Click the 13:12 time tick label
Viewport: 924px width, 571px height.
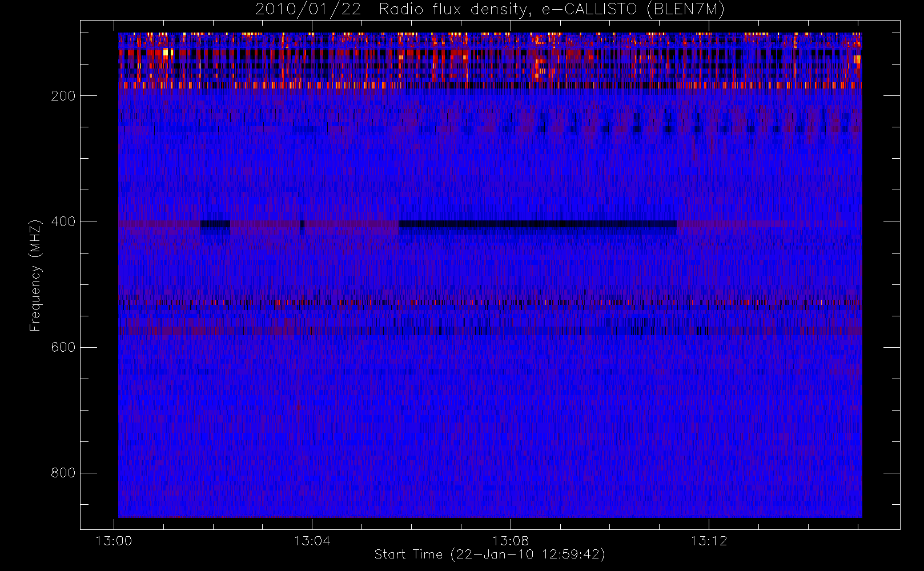(x=709, y=541)
